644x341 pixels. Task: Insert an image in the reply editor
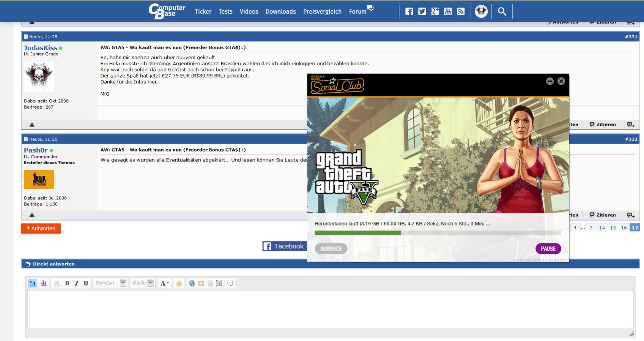tap(219, 283)
